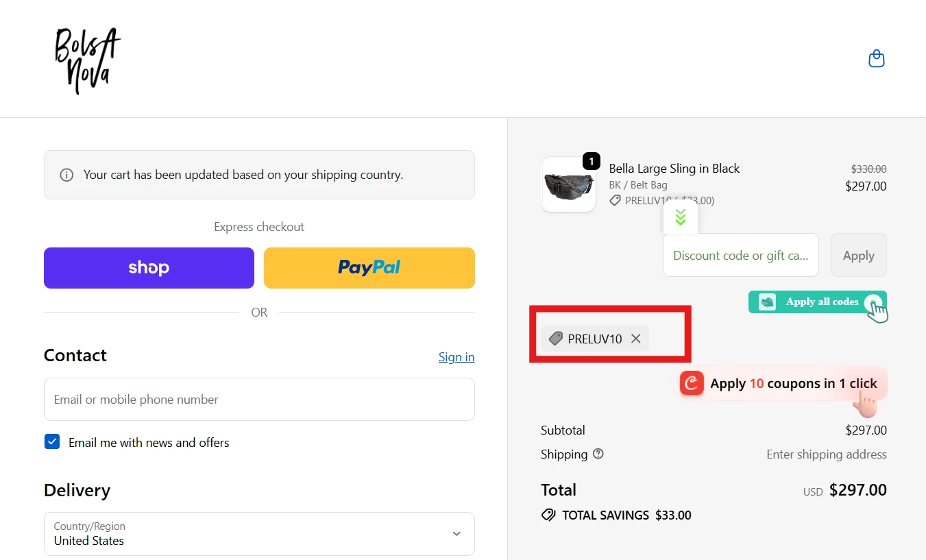Viewport: 926px width, 560px height.
Task: Click the shipping help question mark icon
Action: (598, 454)
